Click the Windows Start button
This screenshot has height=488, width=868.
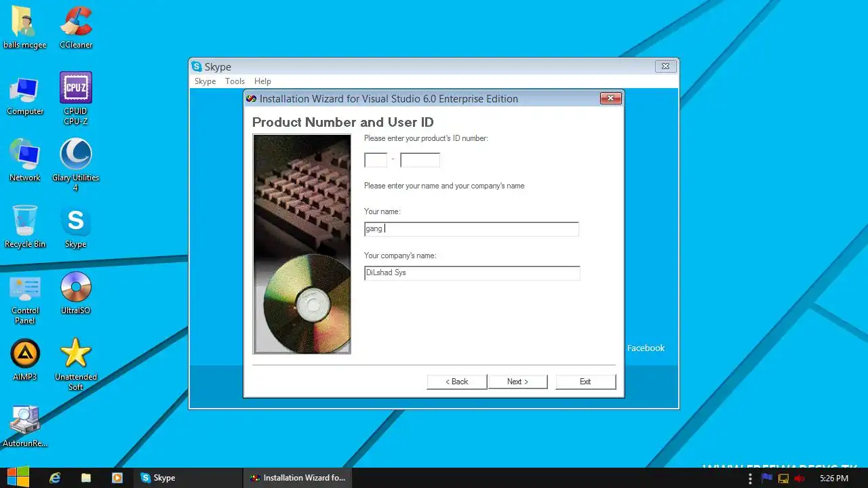tap(18, 477)
